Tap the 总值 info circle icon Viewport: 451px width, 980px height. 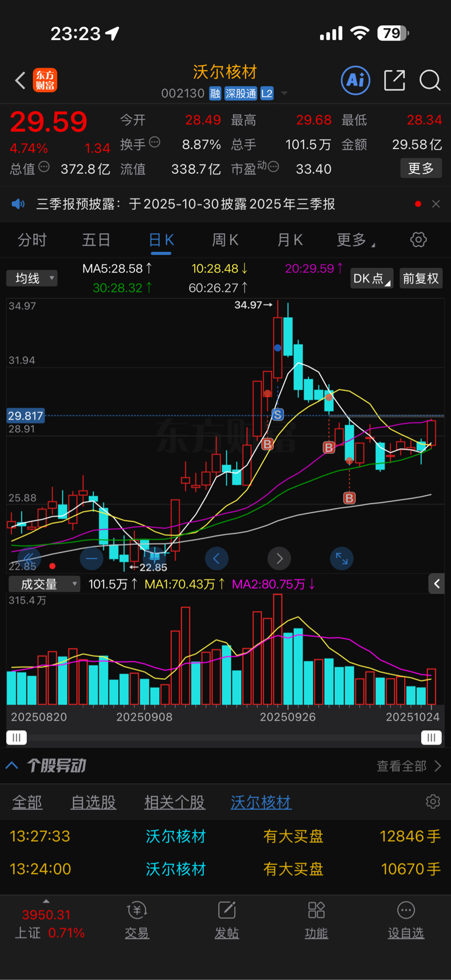[44, 167]
